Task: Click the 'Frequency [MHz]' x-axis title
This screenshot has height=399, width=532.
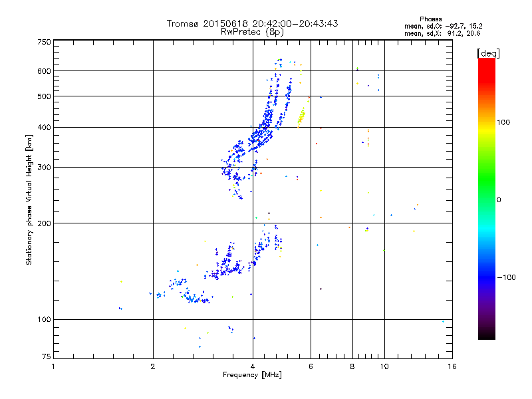Action: [252, 375]
